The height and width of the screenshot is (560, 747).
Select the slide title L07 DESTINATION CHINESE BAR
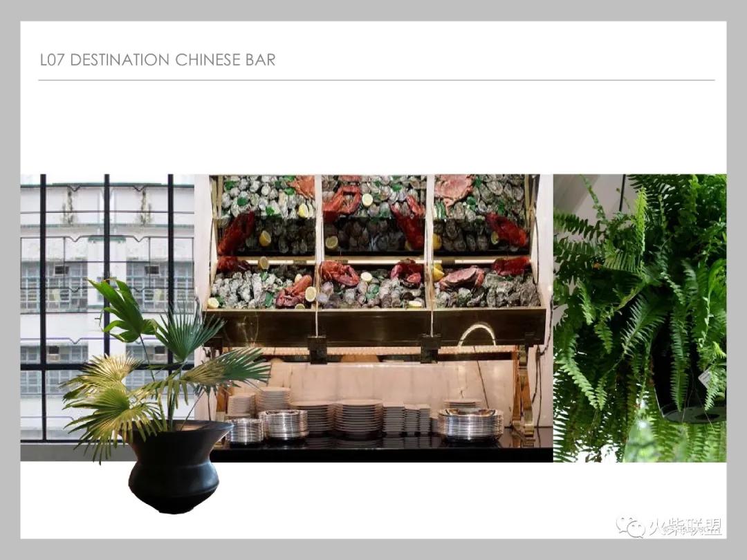tap(158, 60)
